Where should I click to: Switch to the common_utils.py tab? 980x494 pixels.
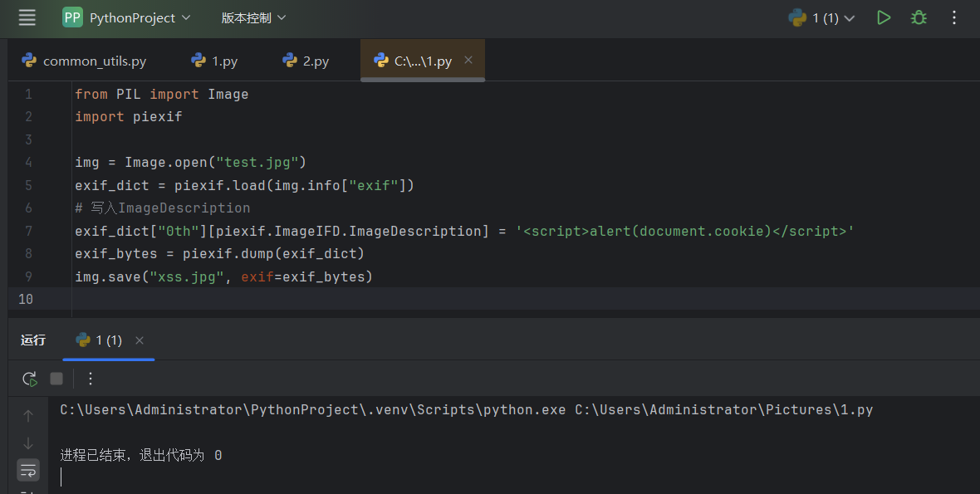point(84,61)
